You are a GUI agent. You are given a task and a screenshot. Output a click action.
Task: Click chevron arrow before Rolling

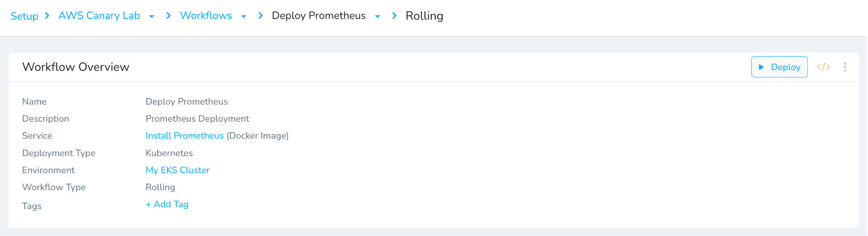394,16
